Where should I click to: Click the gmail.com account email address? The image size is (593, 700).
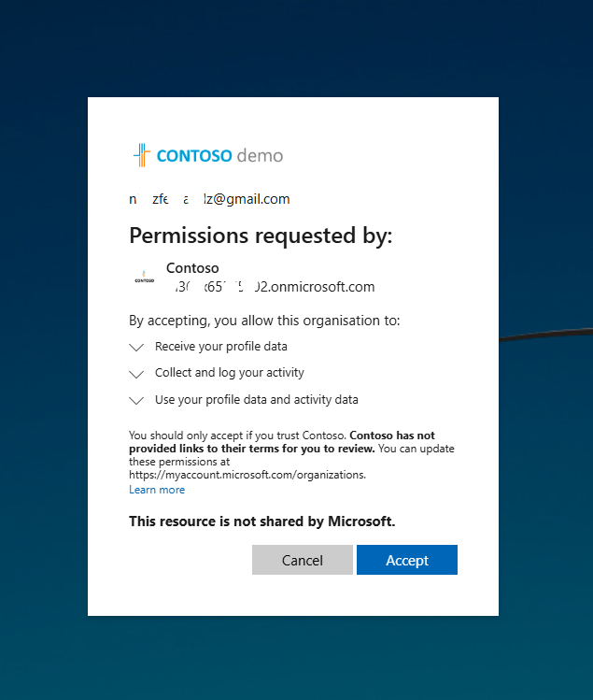(209, 199)
